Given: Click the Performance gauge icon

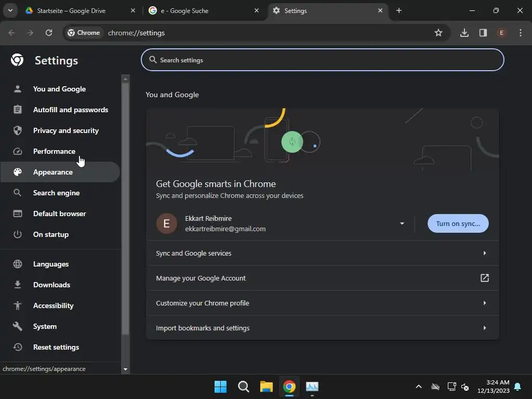Looking at the screenshot, I should pyautogui.click(x=17, y=151).
